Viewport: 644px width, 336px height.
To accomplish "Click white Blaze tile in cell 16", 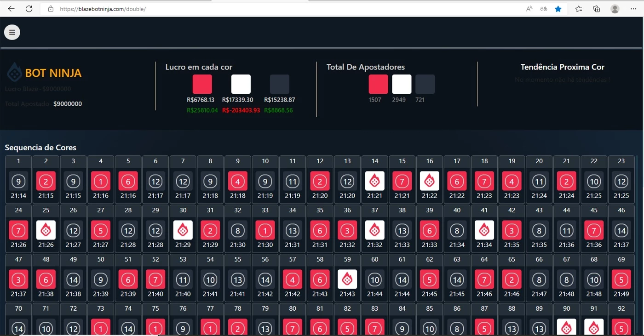I will pos(430,181).
